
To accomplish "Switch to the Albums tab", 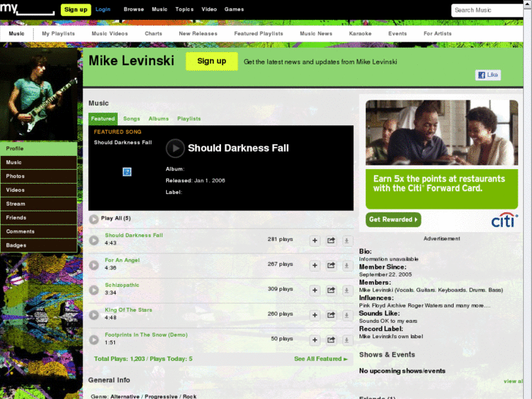I will (159, 119).
